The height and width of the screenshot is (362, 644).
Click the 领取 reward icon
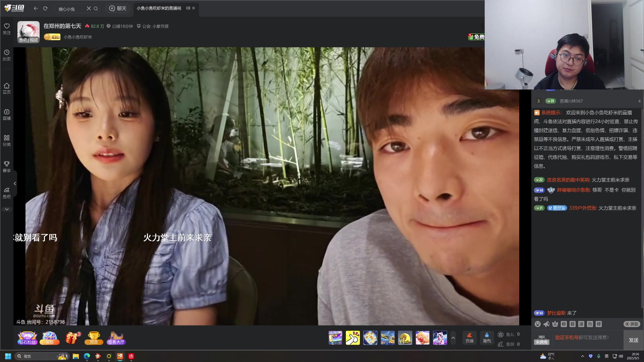coord(50,338)
